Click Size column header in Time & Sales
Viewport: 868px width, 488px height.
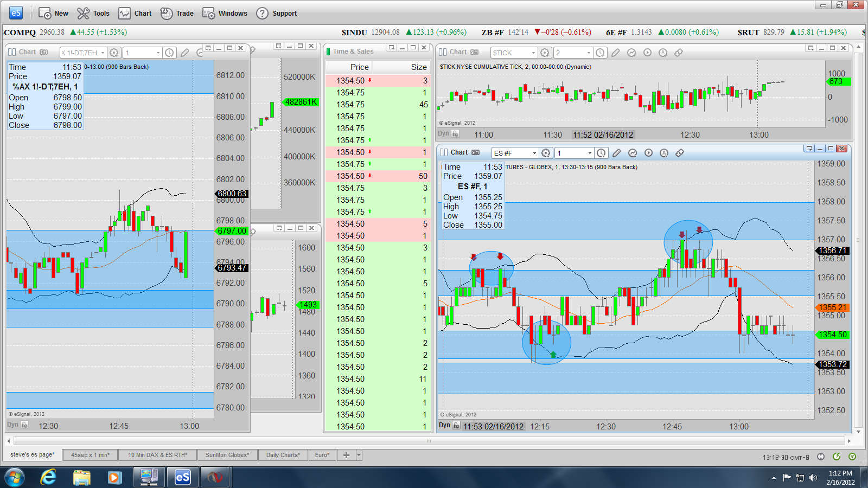[x=402, y=67]
